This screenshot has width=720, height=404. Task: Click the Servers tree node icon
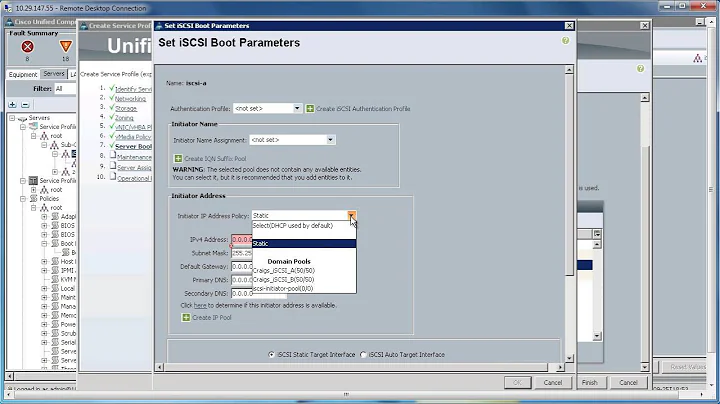[22, 118]
